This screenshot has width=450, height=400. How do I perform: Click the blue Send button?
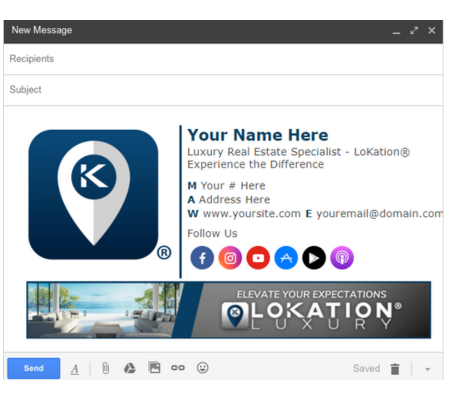(34, 368)
